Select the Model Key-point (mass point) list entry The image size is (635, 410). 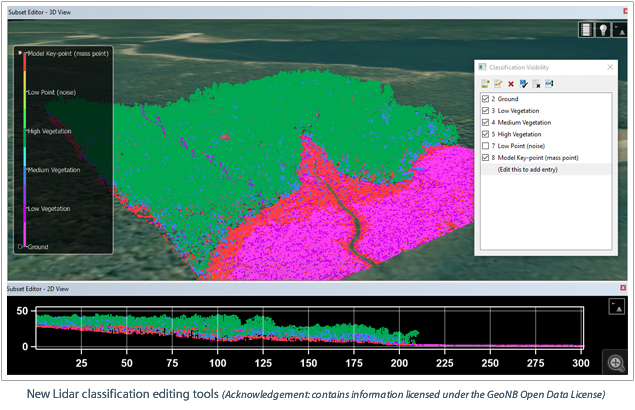click(x=538, y=158)
